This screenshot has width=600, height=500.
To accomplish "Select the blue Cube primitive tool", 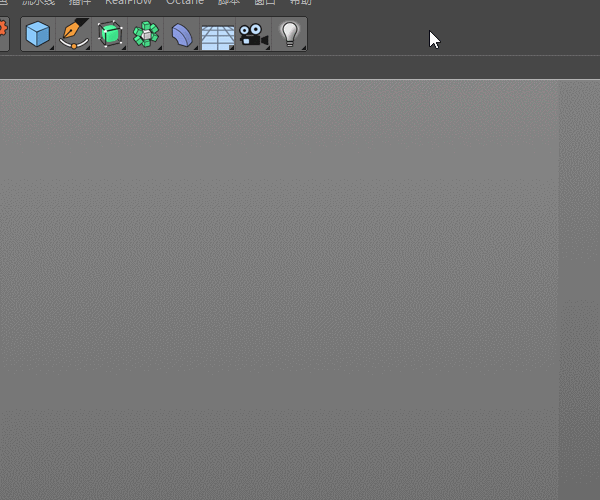I will click(x=38, y=34).
